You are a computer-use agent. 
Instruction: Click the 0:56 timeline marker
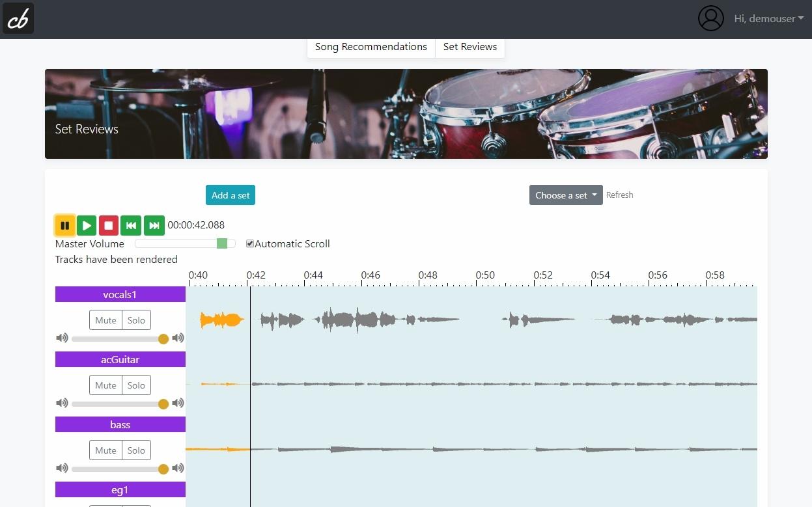click(x=658, y=275)
